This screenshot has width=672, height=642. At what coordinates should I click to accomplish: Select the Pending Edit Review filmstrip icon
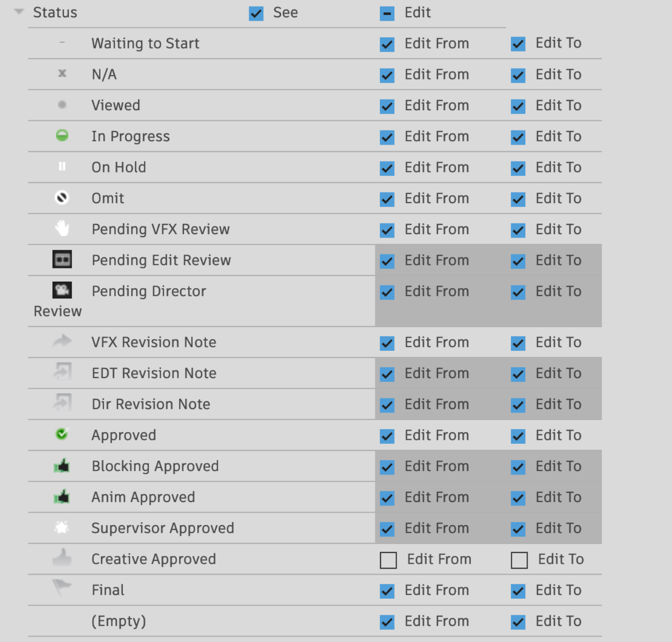(62, 259)
